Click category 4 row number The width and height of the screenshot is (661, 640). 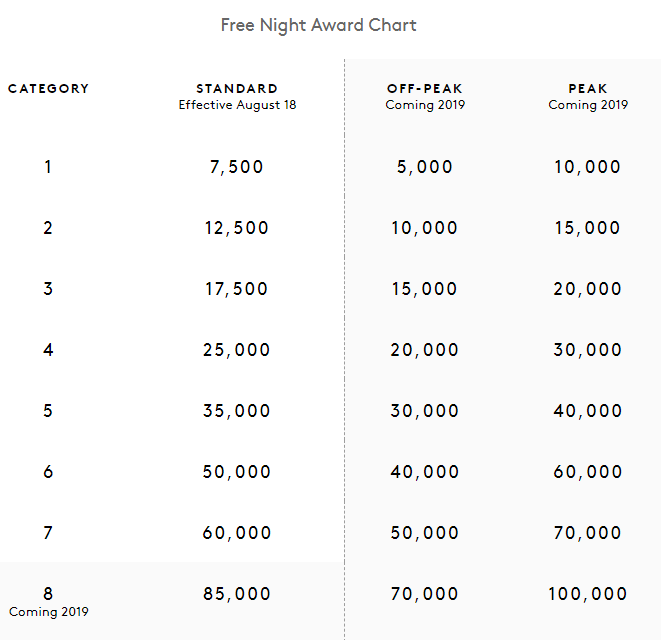coord(48,350)
